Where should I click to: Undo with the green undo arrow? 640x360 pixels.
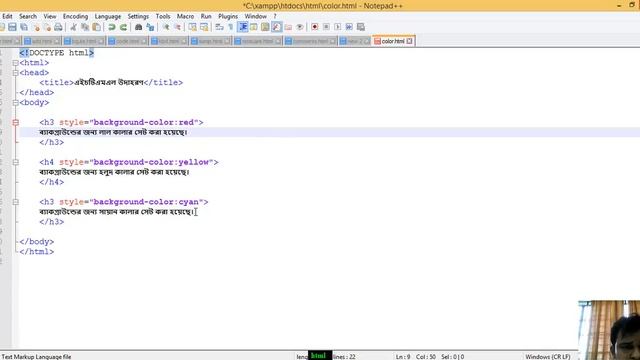[111, 27]
